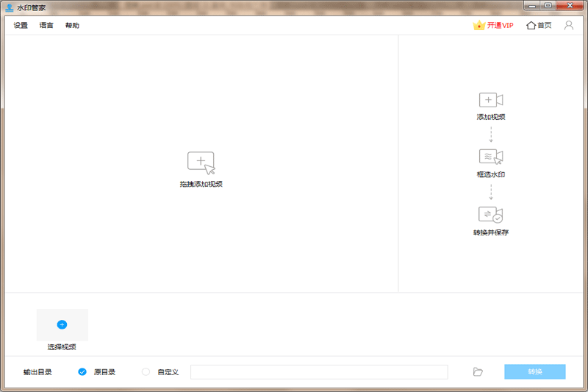Open the 语言 menu
This screenshot has height=392, width=588.
point(46,26)
